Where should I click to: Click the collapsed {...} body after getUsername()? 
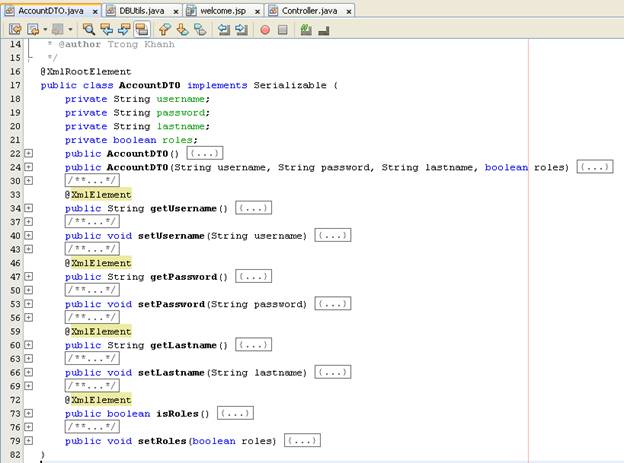[x=254, y=208]
